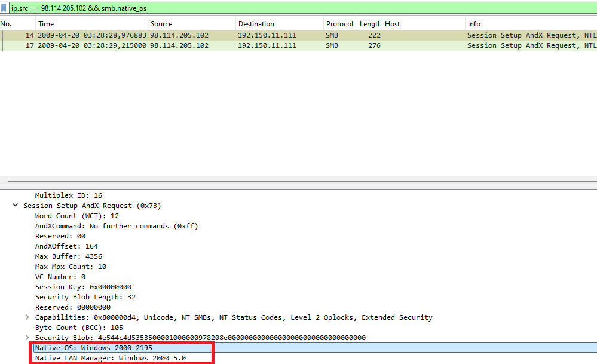Expand the Capabilities field
The height and width of the screenshot is (364, 597).
[27, 317]
